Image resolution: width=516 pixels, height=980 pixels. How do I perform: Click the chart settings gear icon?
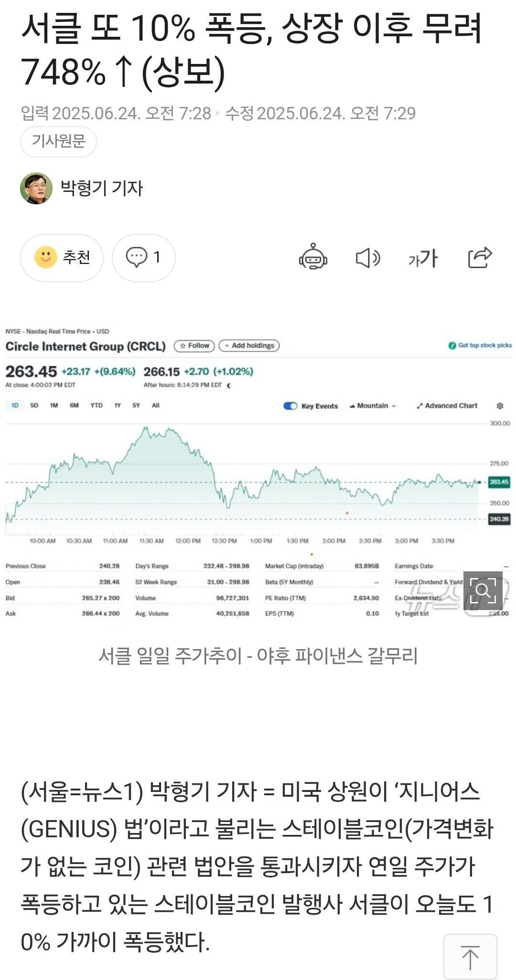(500, 406)
